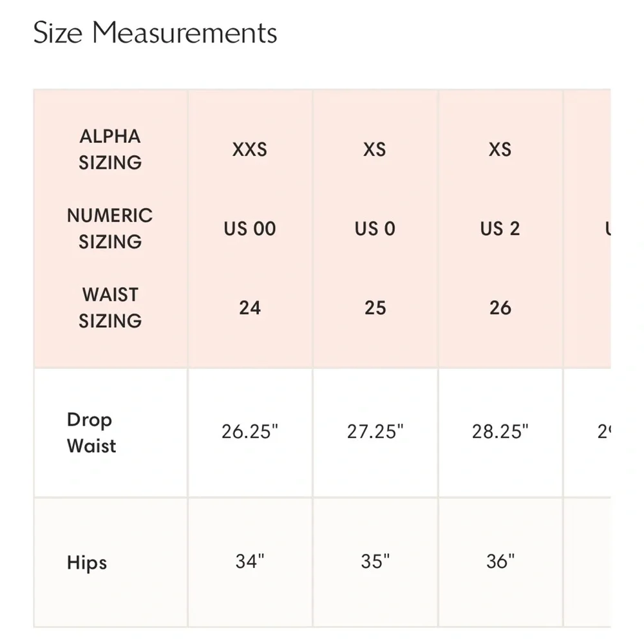Click the US 0 numeric size
This screenshot has width=644, height=644.
[x=375, y=229]
